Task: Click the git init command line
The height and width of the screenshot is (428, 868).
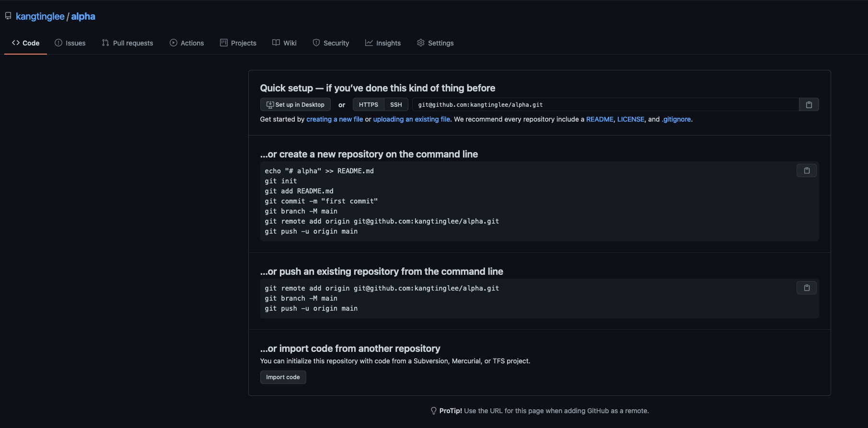Action: 281,181
